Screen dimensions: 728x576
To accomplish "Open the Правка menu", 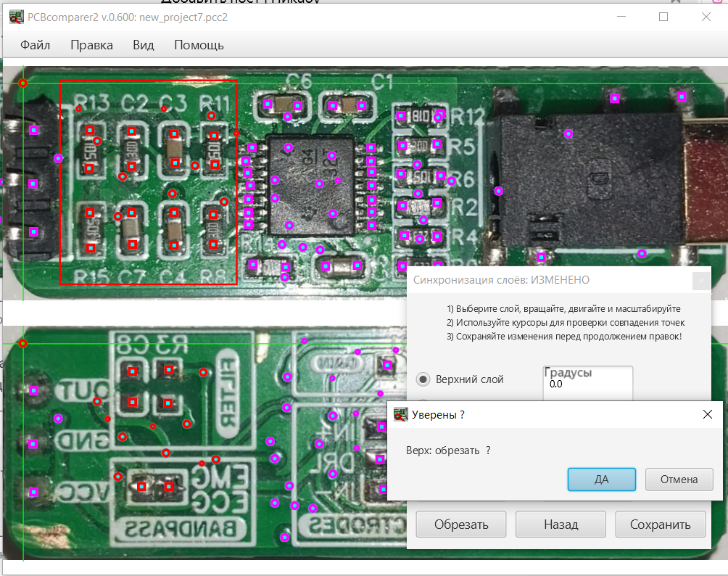I will (91, 45).
